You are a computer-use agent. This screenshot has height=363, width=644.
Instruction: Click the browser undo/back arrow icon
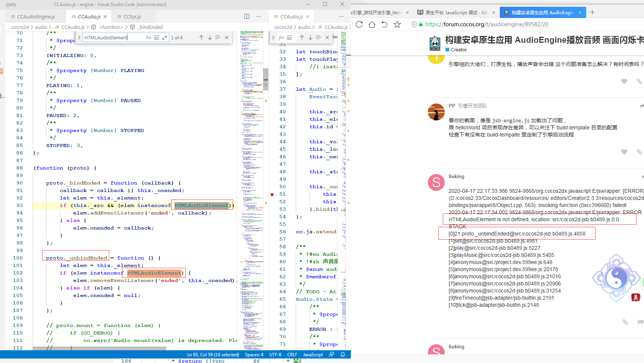point(384,24)
